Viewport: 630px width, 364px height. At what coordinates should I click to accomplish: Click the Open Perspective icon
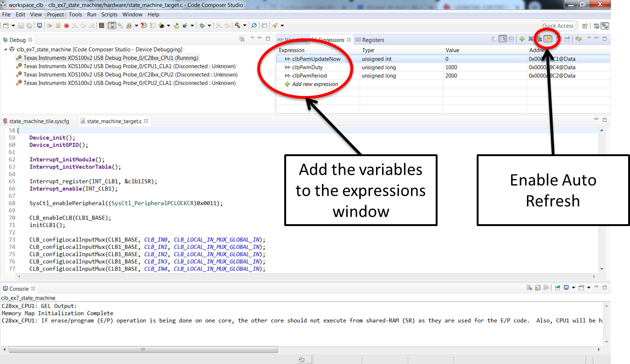click(585, 26)
